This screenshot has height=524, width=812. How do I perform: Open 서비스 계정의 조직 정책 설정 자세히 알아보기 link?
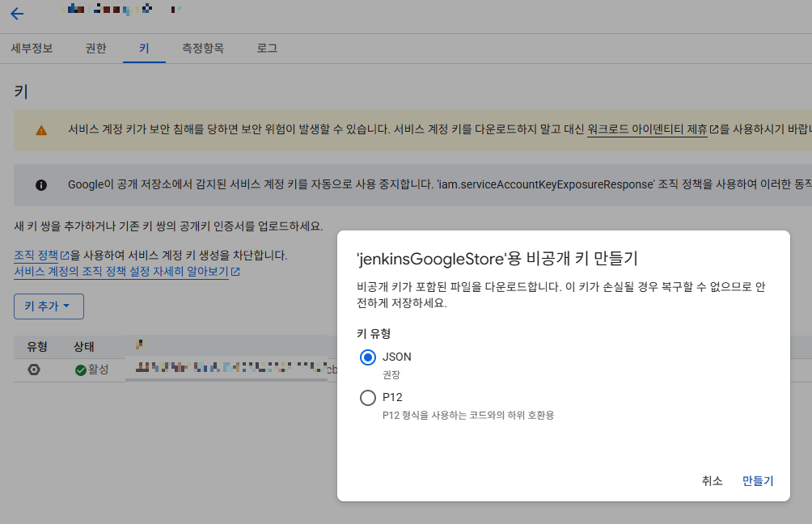click(x=121, y=272)
